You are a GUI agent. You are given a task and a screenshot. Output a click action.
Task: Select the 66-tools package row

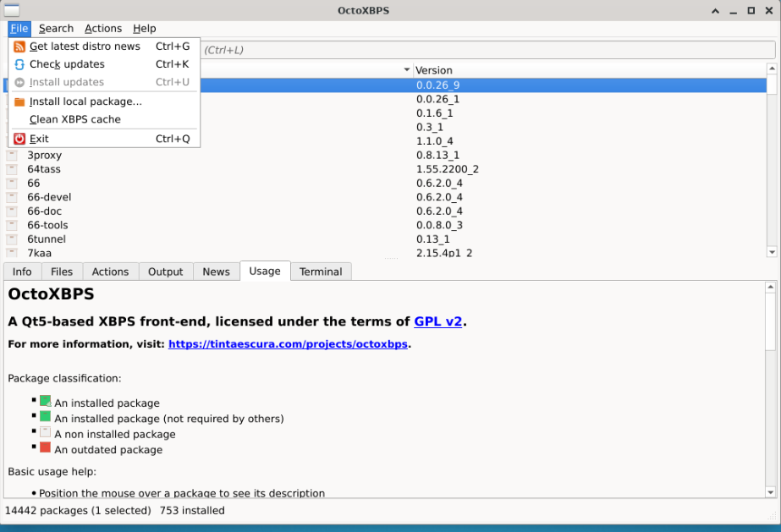(x=385, y=225)
